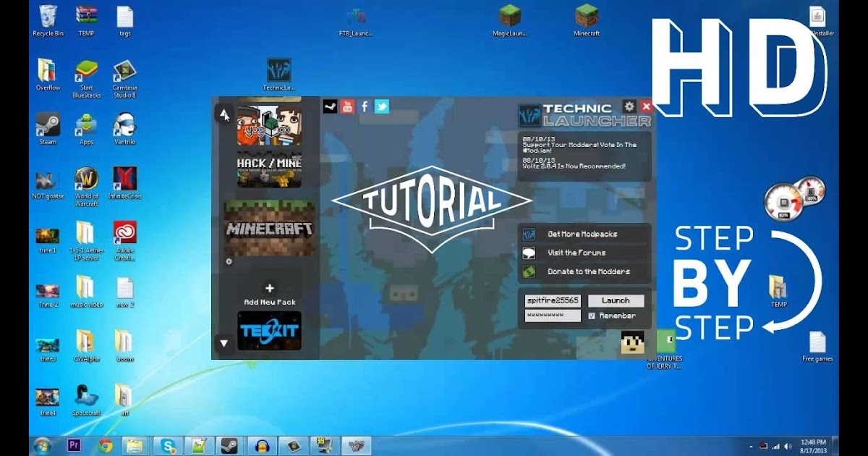
Task: Select the Apps desktop shortcut
Action: pyautogui.click(x=87, y=129)
